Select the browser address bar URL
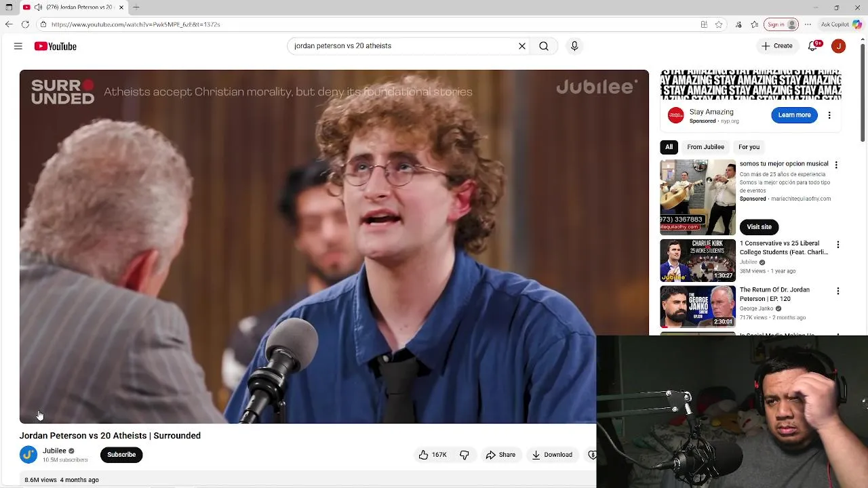868x488 pixels. pyautogui.click(x=136, y=24)
